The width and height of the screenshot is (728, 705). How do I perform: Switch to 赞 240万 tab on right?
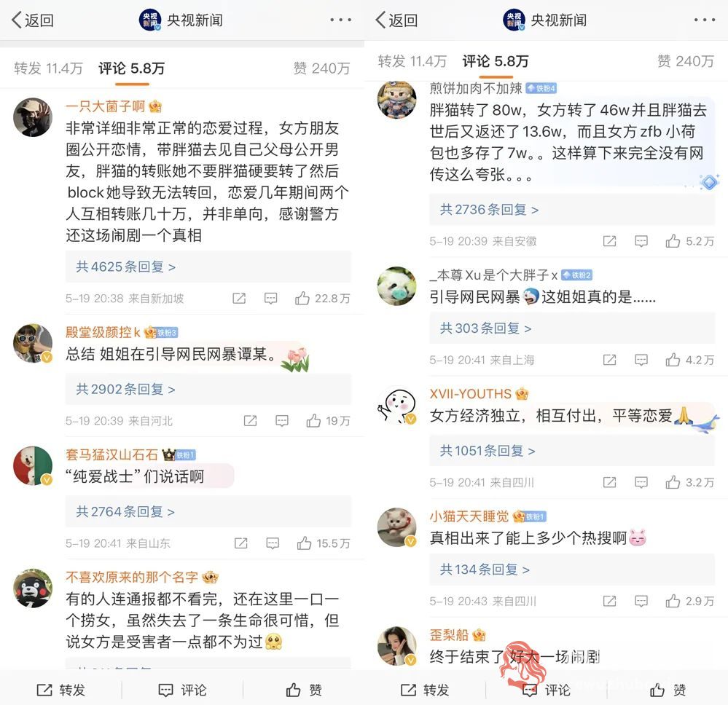coord(686,60)
